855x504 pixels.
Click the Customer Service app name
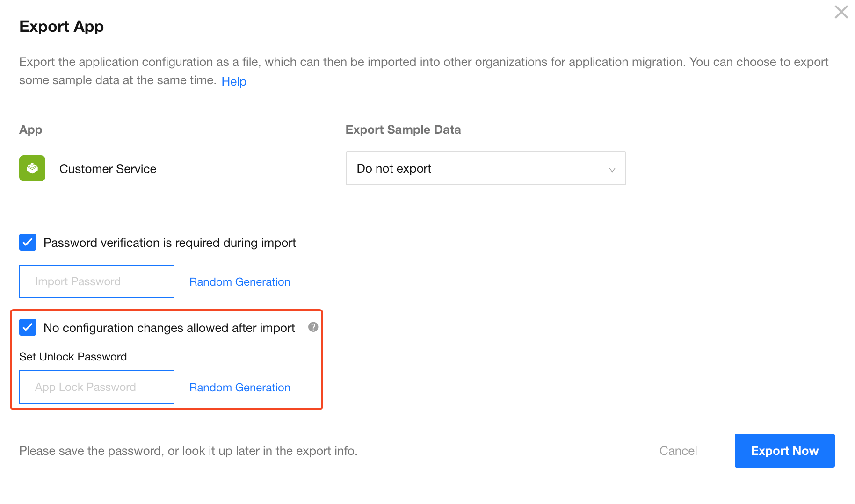(108, 169)
